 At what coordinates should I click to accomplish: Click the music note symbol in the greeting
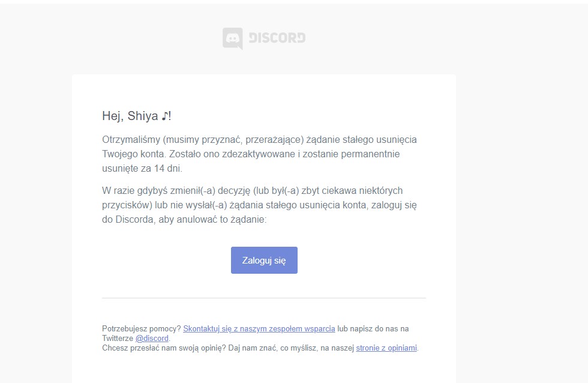tap(165, 116)
